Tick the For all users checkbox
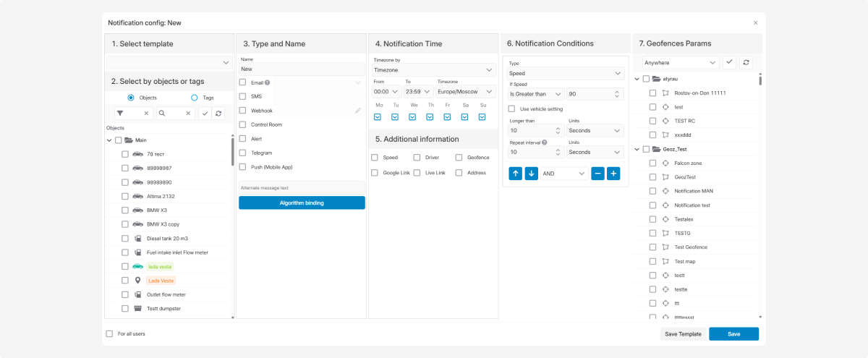 pos(110,334)
